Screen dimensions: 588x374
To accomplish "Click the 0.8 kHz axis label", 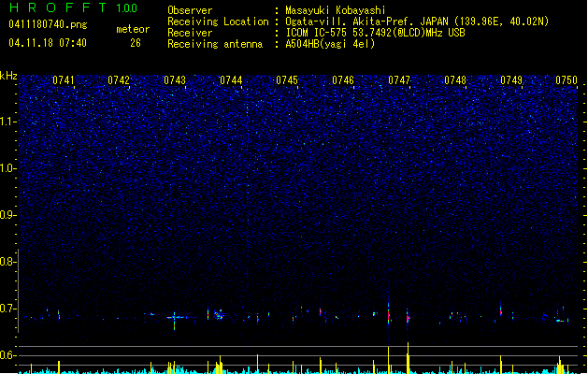I will coord(7,262).
